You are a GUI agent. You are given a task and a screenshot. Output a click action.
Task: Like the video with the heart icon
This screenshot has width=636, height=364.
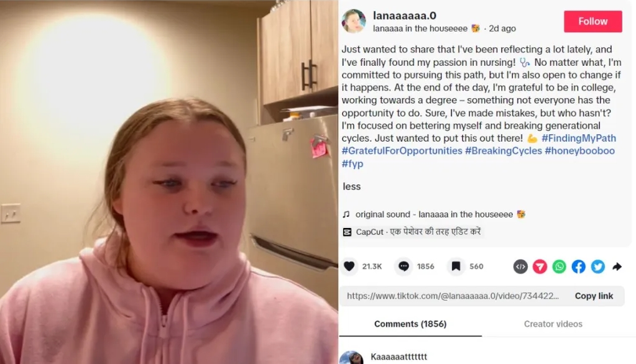349,266
